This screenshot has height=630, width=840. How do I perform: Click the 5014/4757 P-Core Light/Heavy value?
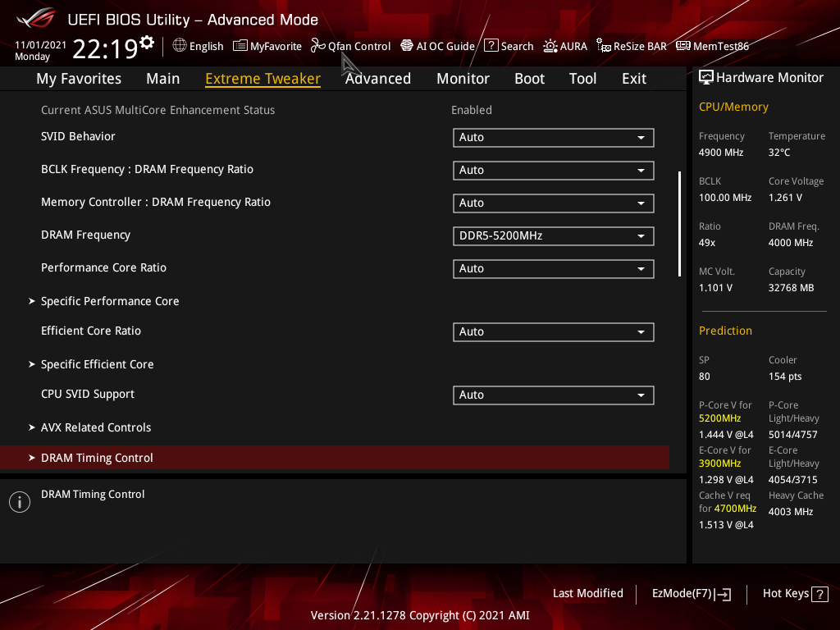tap(793, 435)
